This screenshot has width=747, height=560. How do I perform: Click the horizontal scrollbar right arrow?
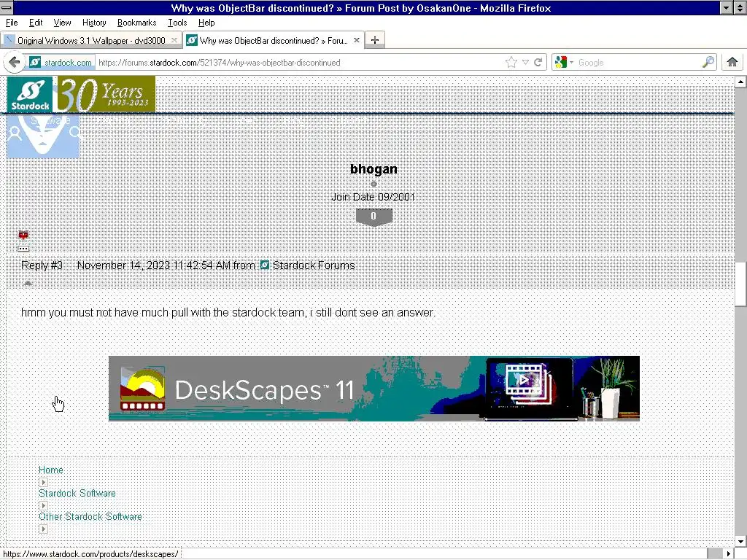click(x=729, y=554)
